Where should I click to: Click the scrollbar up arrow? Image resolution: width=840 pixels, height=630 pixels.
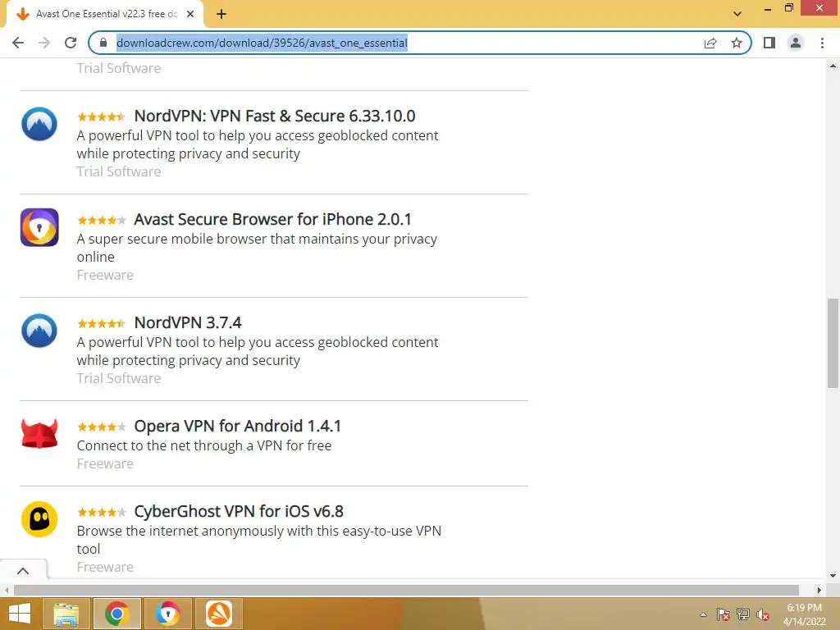coord(833,66)
